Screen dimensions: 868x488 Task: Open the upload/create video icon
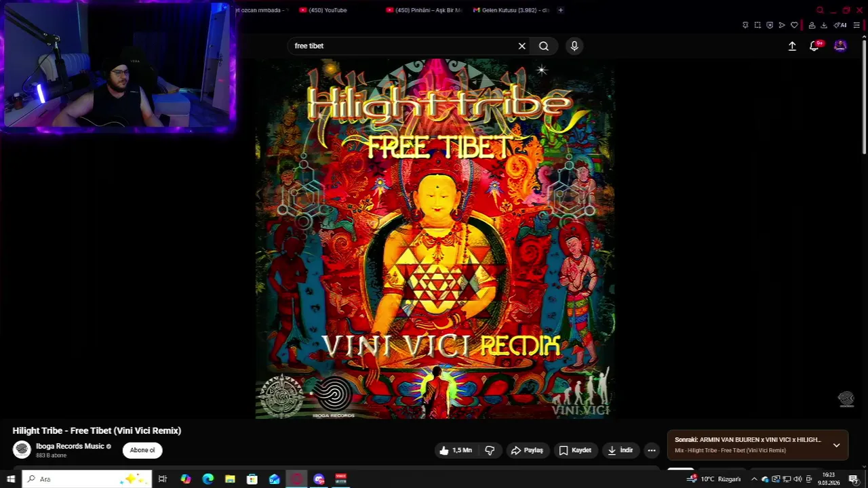792,46
